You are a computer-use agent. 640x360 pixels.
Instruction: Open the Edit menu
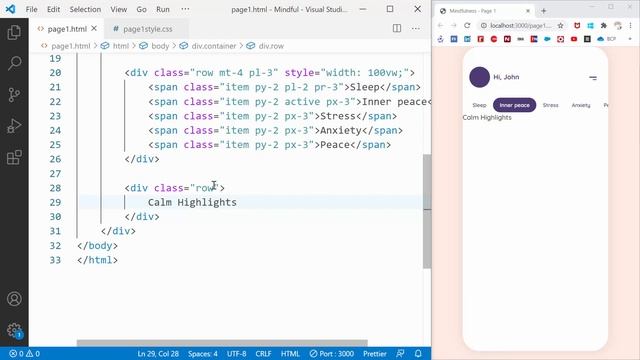[x=53, y=9]
